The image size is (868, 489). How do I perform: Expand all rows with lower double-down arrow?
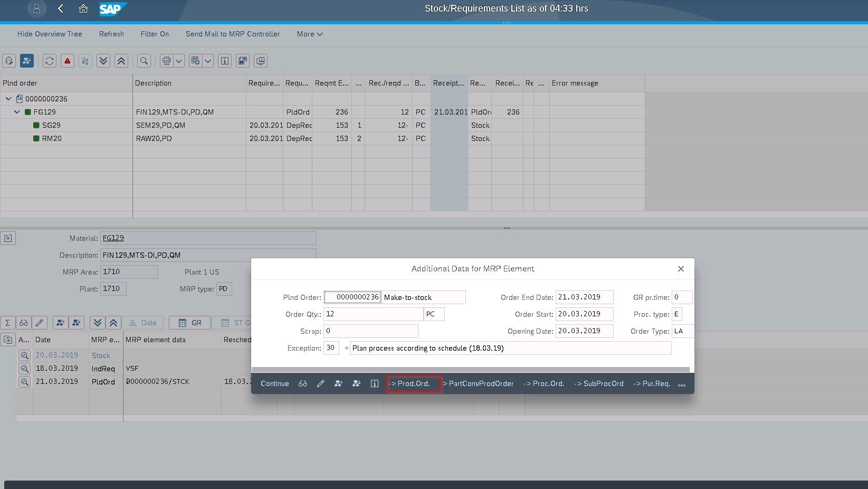coord(97,323)
